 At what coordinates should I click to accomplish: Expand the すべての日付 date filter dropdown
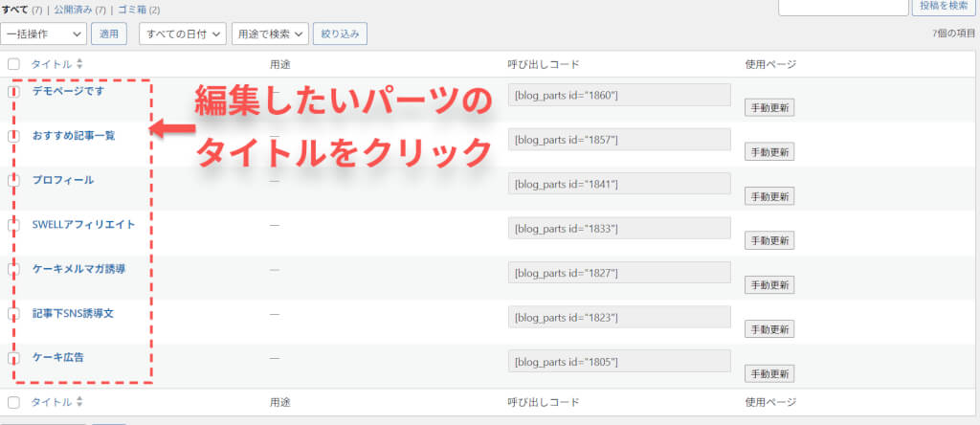pyautogui.click(x=184, y=34)
